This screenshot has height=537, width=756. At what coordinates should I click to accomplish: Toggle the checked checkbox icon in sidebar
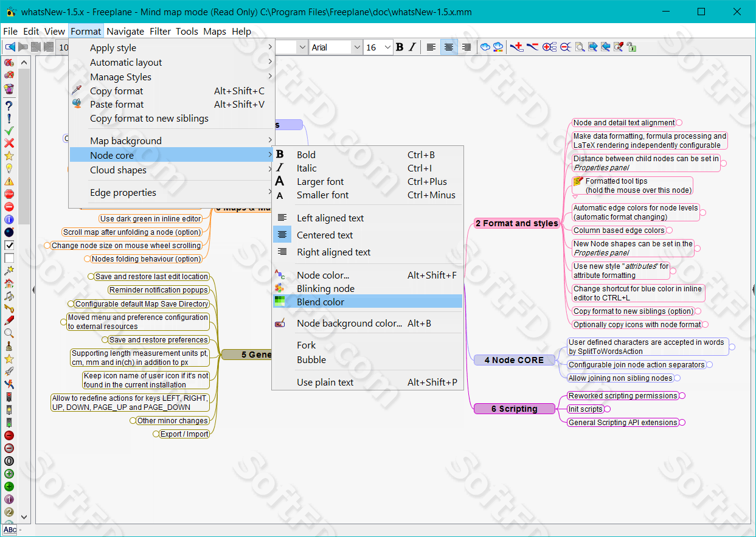9,245
